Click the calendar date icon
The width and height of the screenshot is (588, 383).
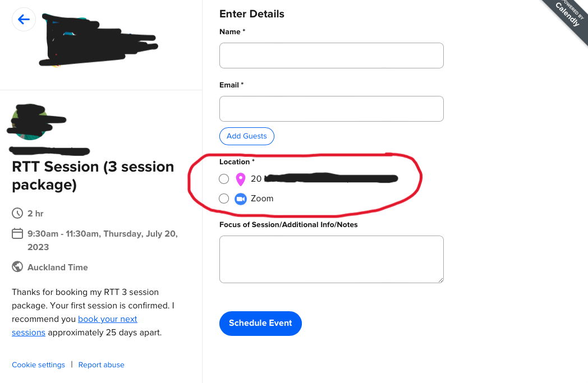[x=17, y=233]
